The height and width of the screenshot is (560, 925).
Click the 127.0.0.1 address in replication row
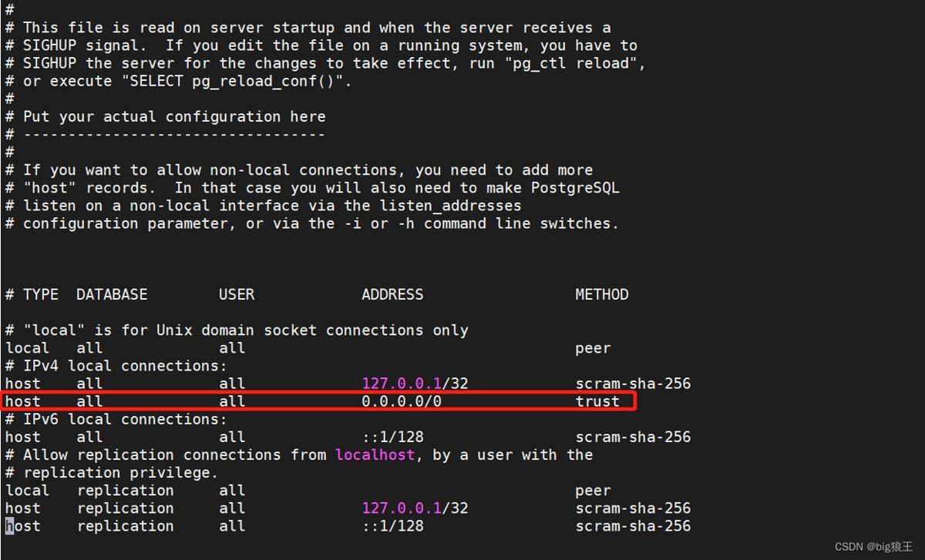(402, 508)
